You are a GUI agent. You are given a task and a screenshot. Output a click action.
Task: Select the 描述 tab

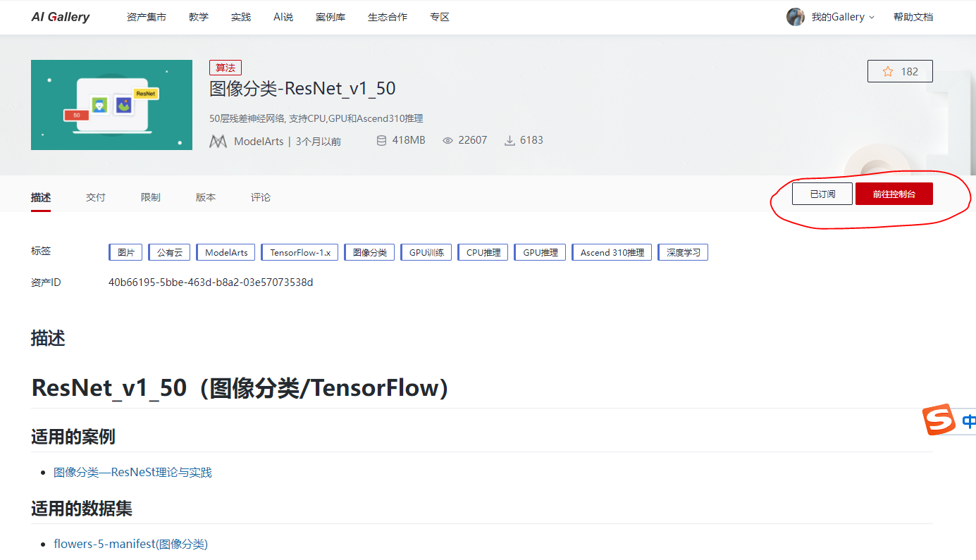coord(41,197)
